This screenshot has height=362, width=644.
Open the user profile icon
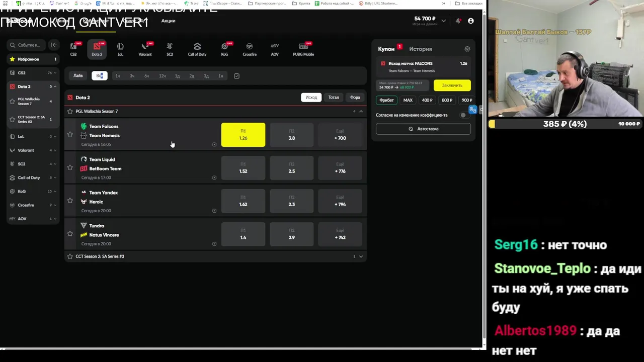[x=471, y=21]
